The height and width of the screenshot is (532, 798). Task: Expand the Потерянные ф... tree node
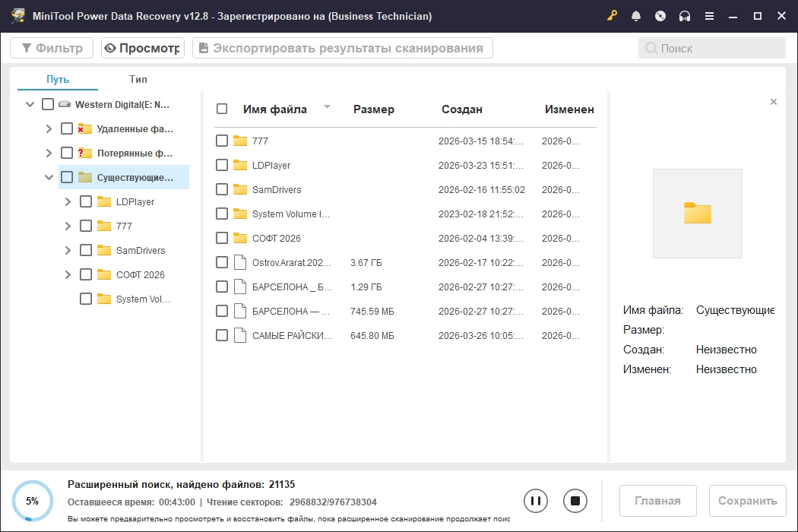pos(49,154)
